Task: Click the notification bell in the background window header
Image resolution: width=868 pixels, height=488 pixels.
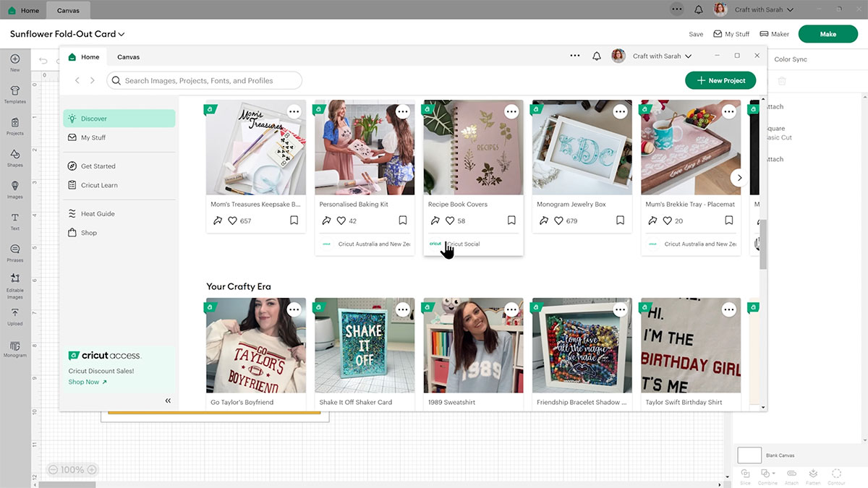Action: click(698, 10)
